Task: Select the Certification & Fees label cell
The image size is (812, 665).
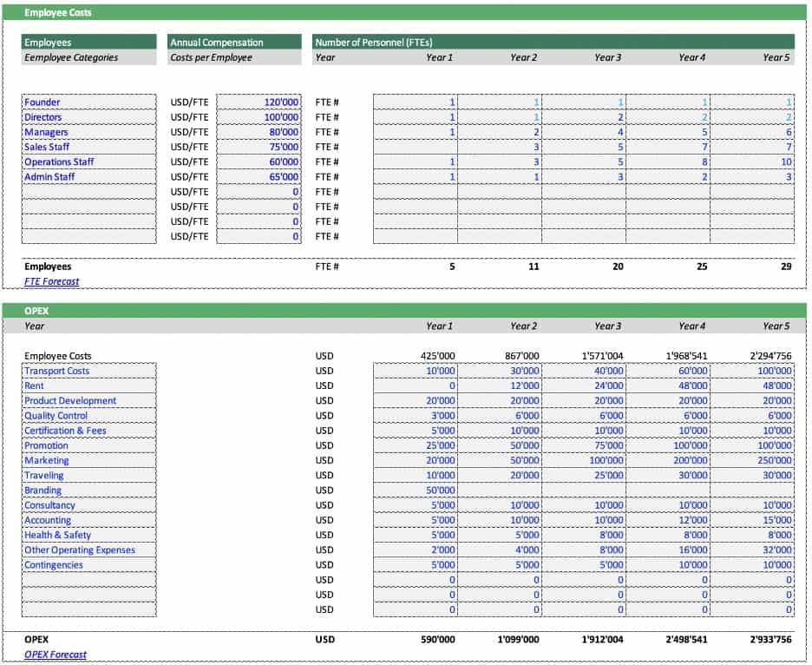Action: [x=89, y=431]
